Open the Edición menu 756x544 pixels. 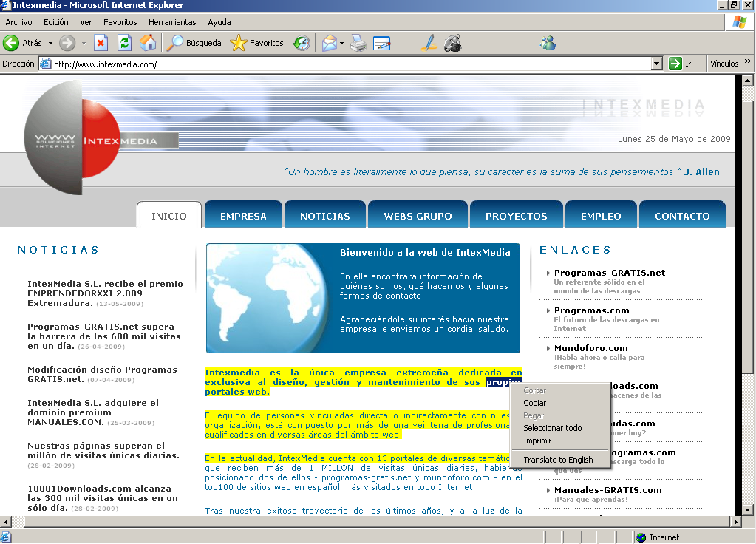(x=56, y=22)
